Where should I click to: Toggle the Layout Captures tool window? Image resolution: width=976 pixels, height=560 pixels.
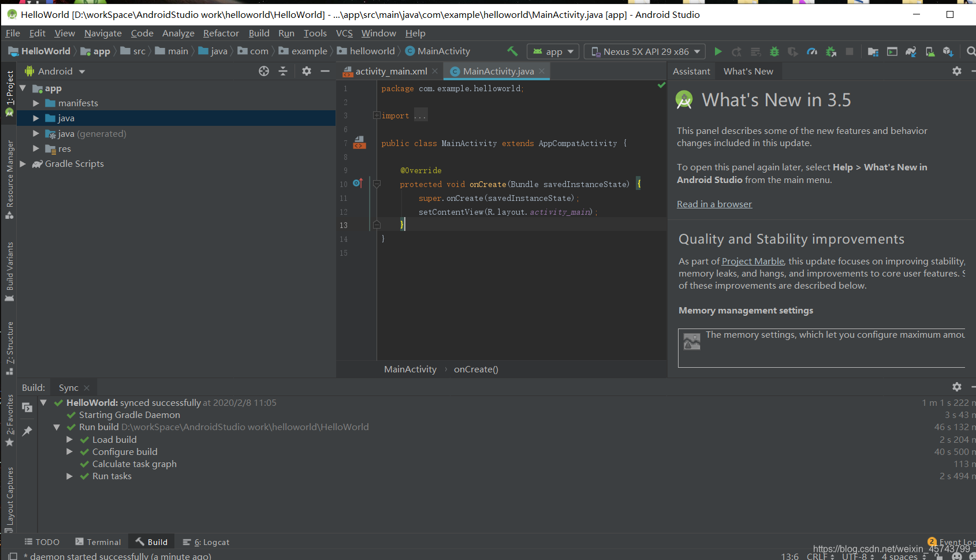tap(9, 499)
